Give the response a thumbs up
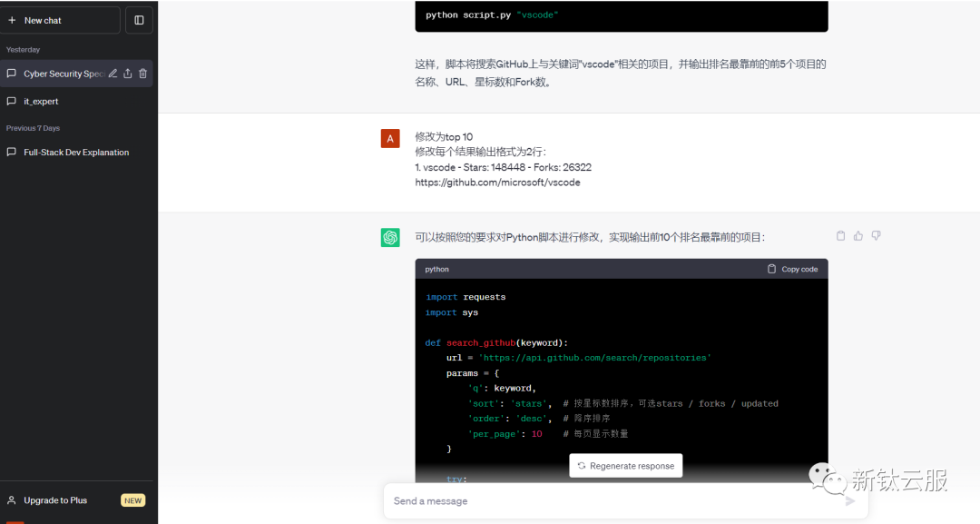The height and width of the screenshot is (524, 980). [858, 236]
